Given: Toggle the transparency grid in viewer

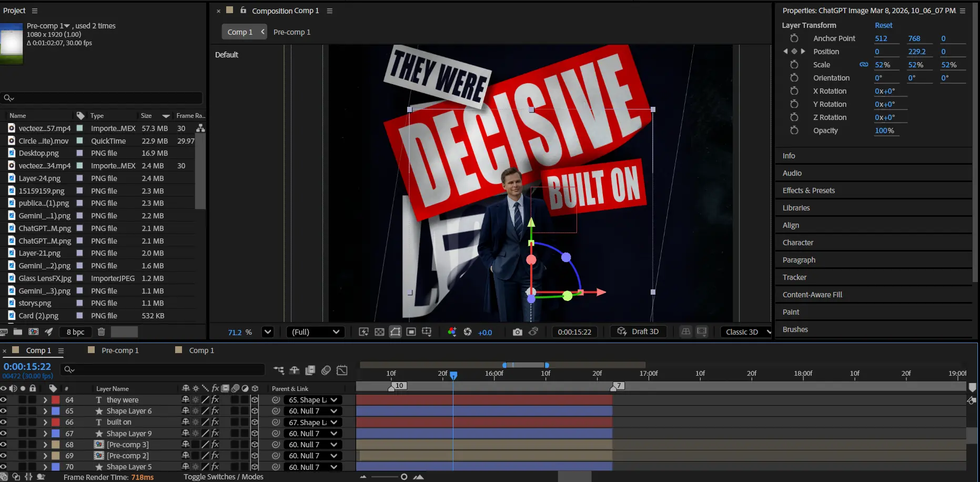Looking at the screenshot, I should tap(379, 332).
